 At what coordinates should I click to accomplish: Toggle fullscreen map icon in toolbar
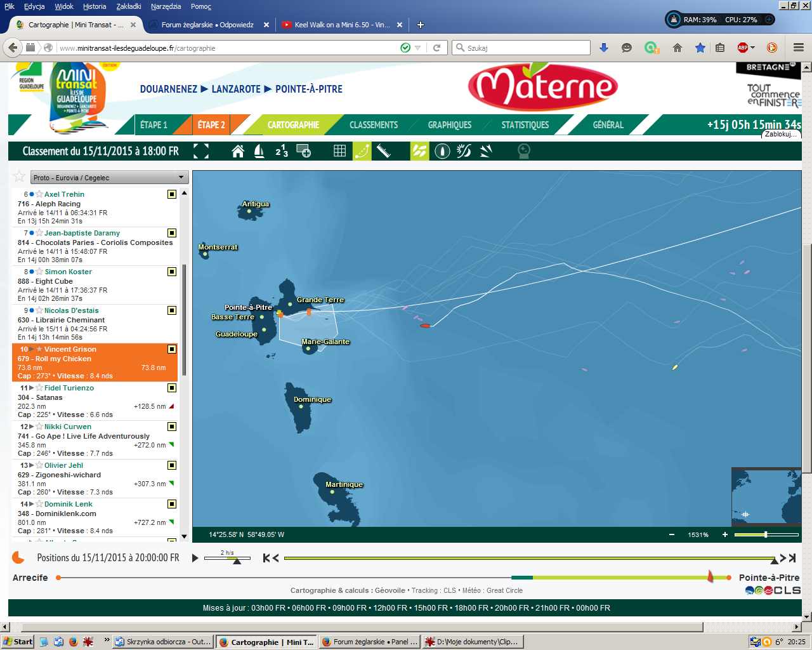201,151
